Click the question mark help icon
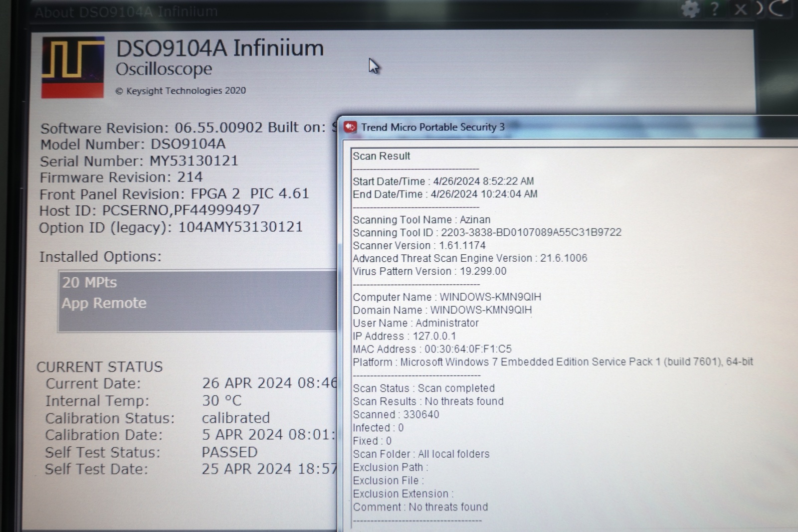The image size is (798, 532). (715, 8)
